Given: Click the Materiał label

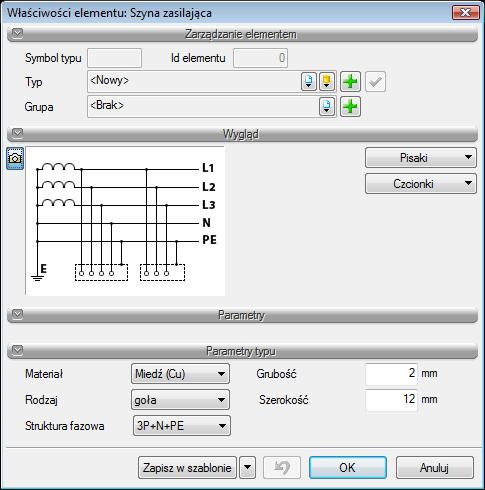Looking at the screenshot, I should (x=44, y=374).
